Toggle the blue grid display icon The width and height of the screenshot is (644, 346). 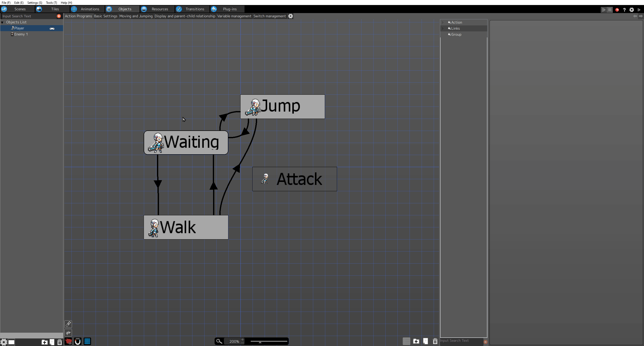click(87, 341)
